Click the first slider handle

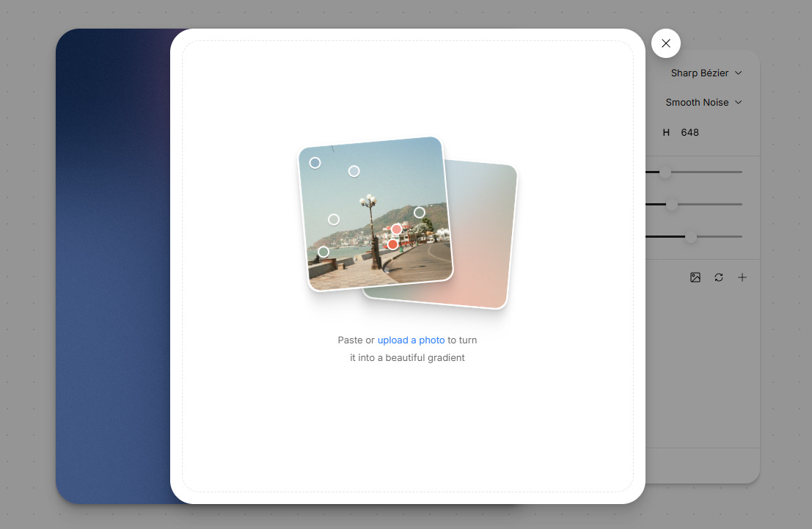pos(665,172)
